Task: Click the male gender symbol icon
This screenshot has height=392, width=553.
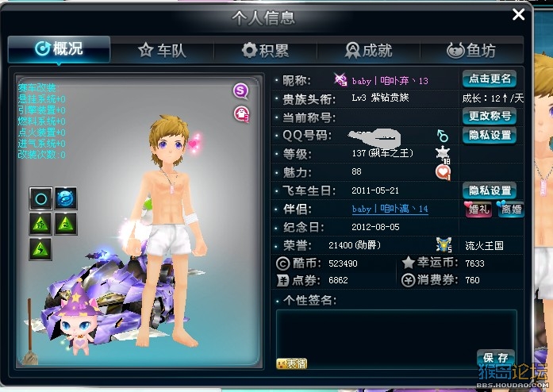Action: (x=442, y=136)
